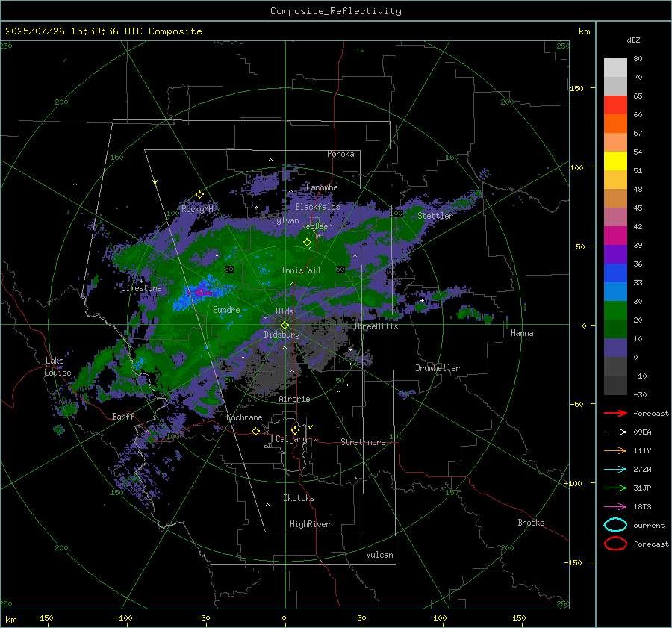This screenshot has width=672, height=628.
Task: Click the Brooks label
Action: point(531,523)
